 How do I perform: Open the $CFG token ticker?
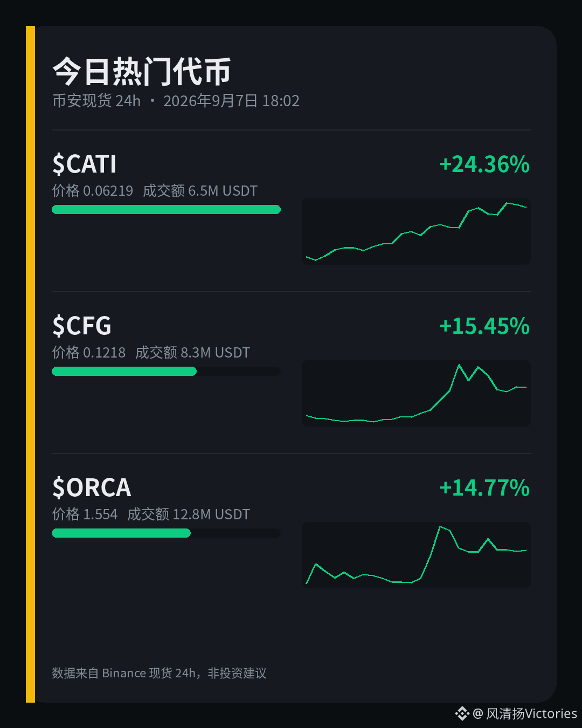[x=81, y=326]
